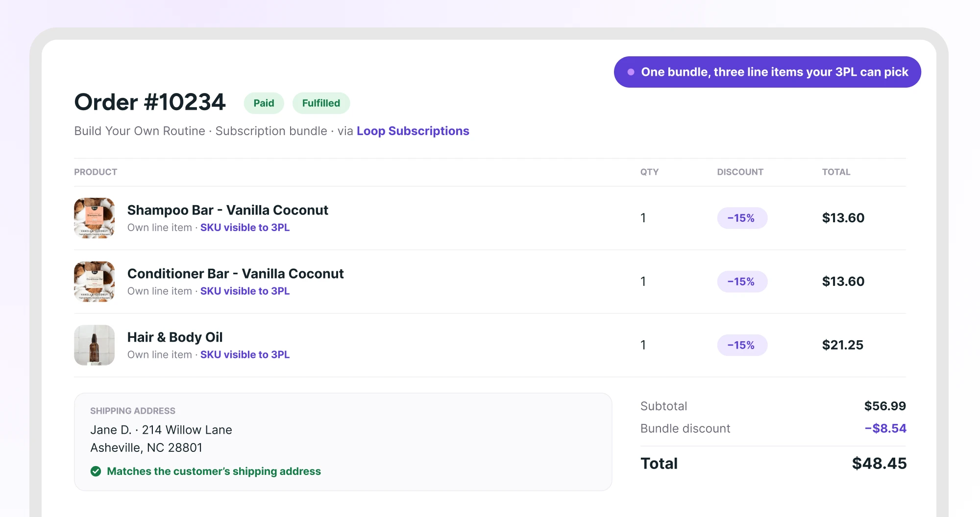Viewport: 980px width, 517px height.
Task: Click the Order #10234 heading
Action: point(150,102)
